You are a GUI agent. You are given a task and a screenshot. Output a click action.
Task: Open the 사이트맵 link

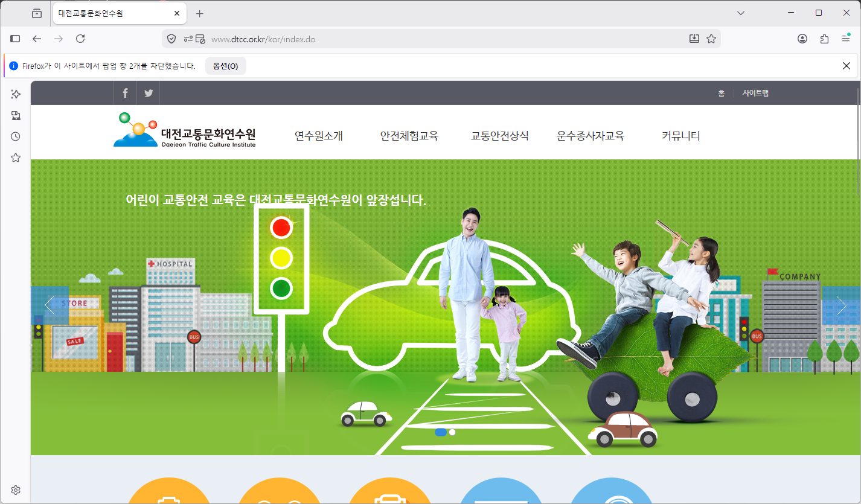(x=755, y=94)
